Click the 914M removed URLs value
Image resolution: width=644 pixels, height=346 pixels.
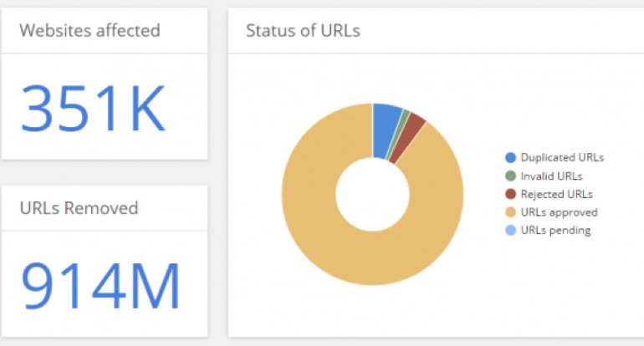[100, 286]
